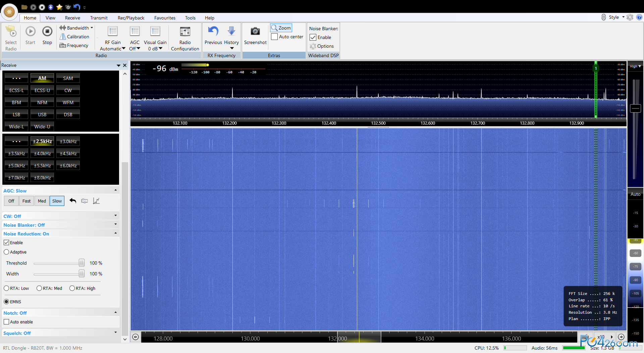Viewport: 644px width, 353px height.
Task: Adjust the Width slider handle
Action: [x=82, y=273]
